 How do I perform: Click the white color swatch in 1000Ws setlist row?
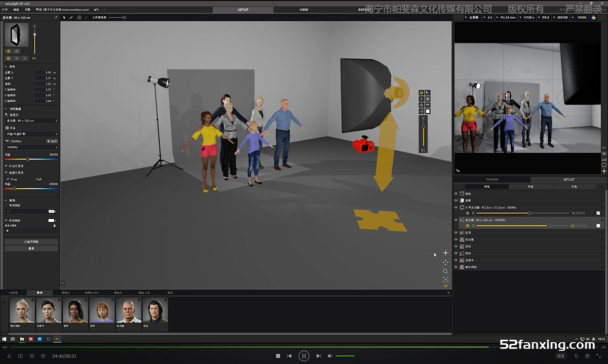[x=598, y=226]
